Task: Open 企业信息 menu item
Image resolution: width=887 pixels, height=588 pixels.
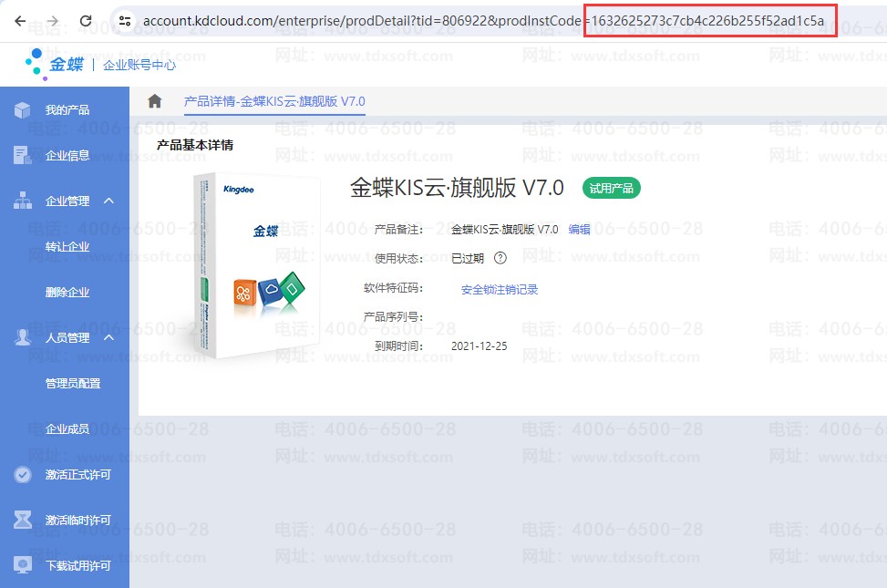Action: (x=67, y=156)
